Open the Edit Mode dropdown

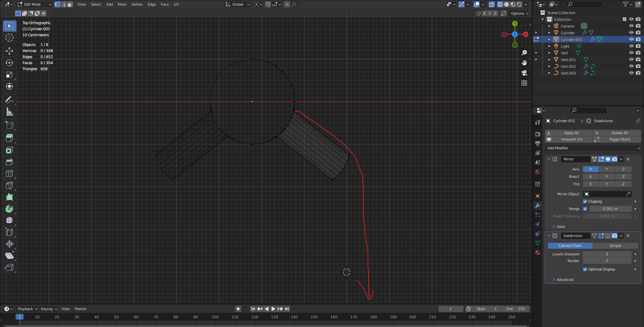(x=34, y=4)
